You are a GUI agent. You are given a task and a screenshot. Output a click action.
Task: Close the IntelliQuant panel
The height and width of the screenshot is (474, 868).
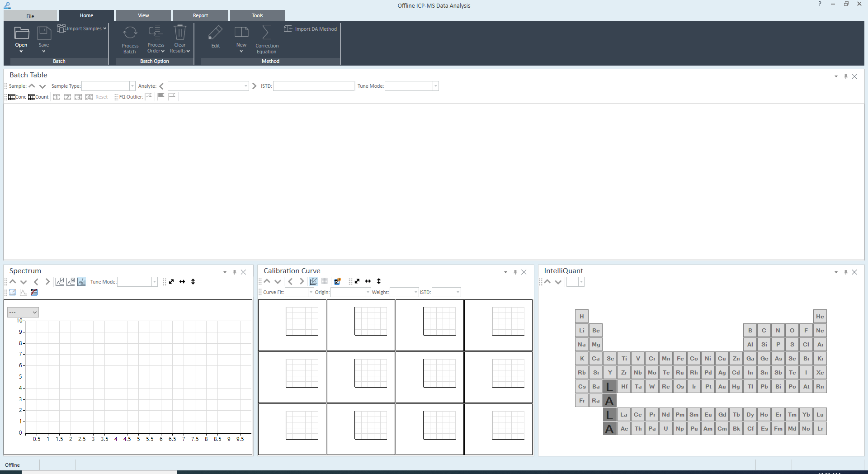854,272
